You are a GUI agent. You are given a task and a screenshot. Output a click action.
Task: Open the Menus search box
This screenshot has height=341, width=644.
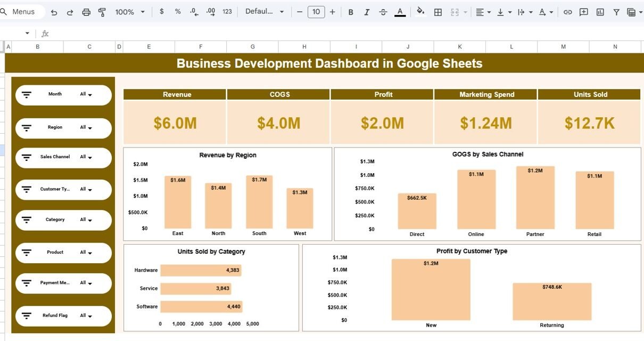coord(21,12)
